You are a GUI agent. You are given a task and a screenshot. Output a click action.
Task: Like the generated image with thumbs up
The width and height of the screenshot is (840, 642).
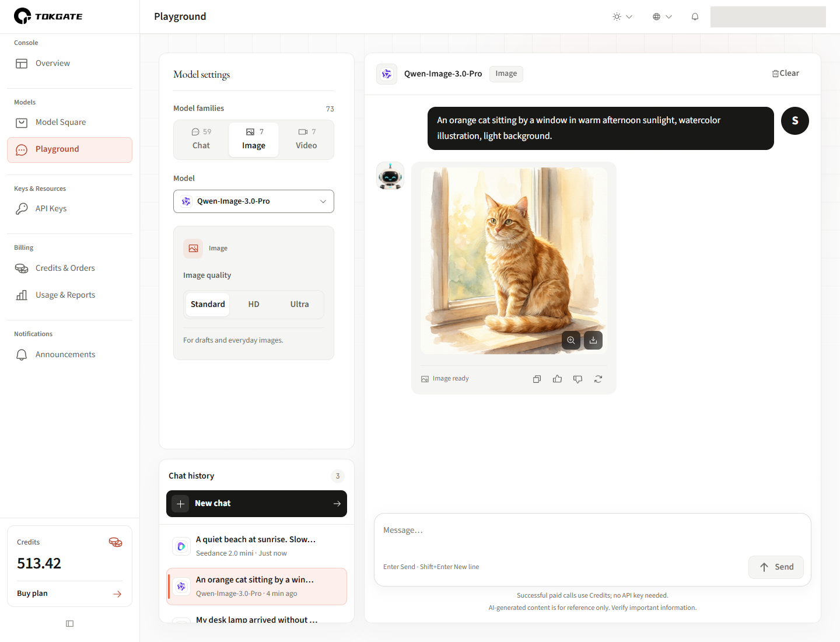[558, 379]
